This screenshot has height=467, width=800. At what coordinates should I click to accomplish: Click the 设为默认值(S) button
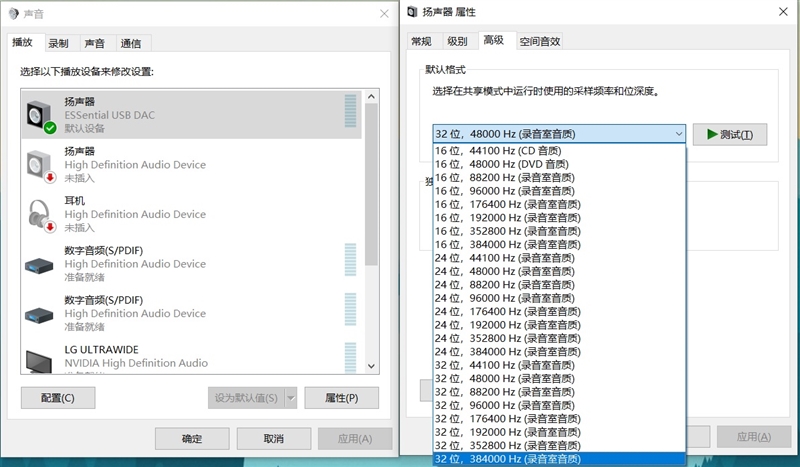(x=246, y=398)
